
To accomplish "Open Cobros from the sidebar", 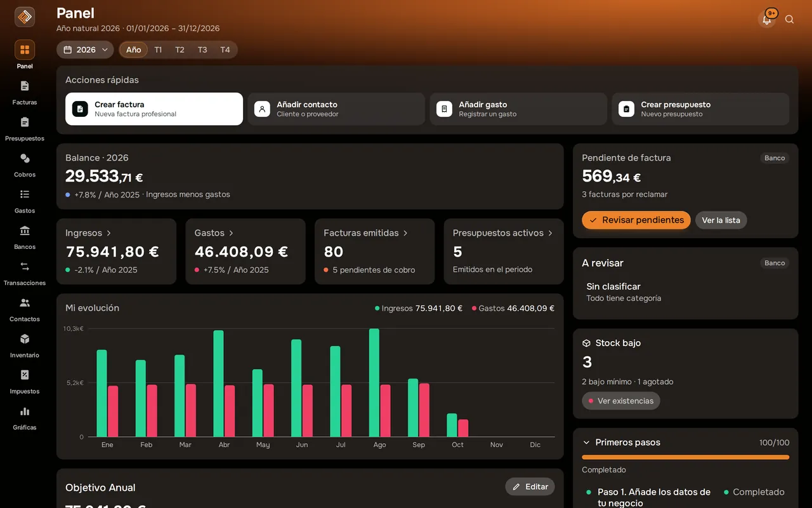I will 25,158.
